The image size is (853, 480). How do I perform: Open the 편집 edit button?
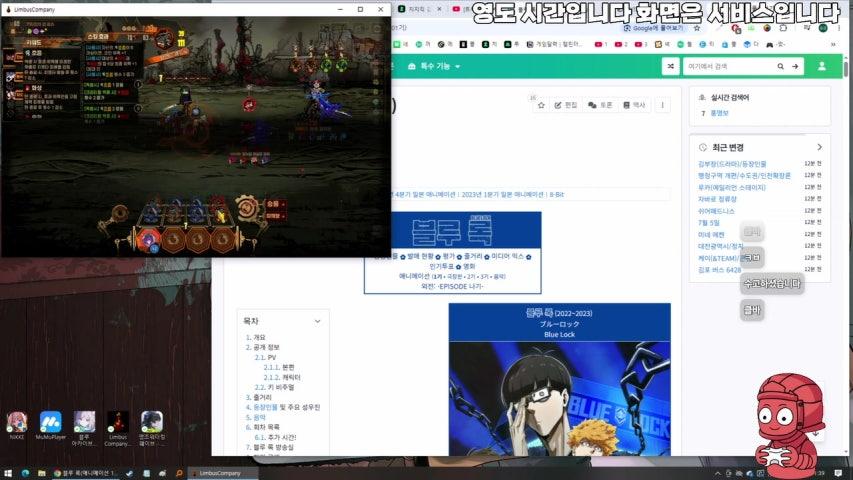(566, 105)
